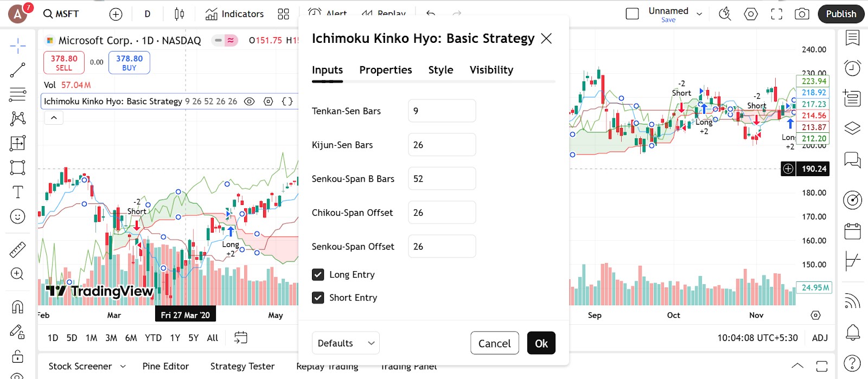Screen dimensions: 868x379
Task: Select the All time range
Action: (x=213, y=338)
